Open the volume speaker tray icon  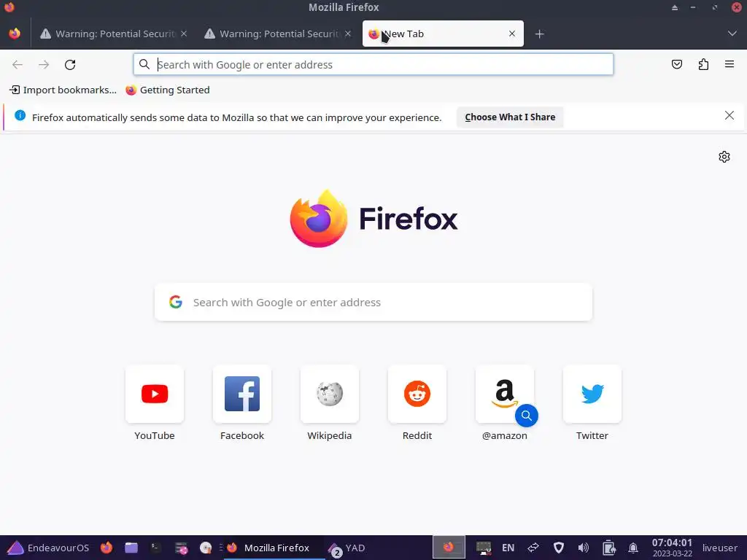click(583, 548)
